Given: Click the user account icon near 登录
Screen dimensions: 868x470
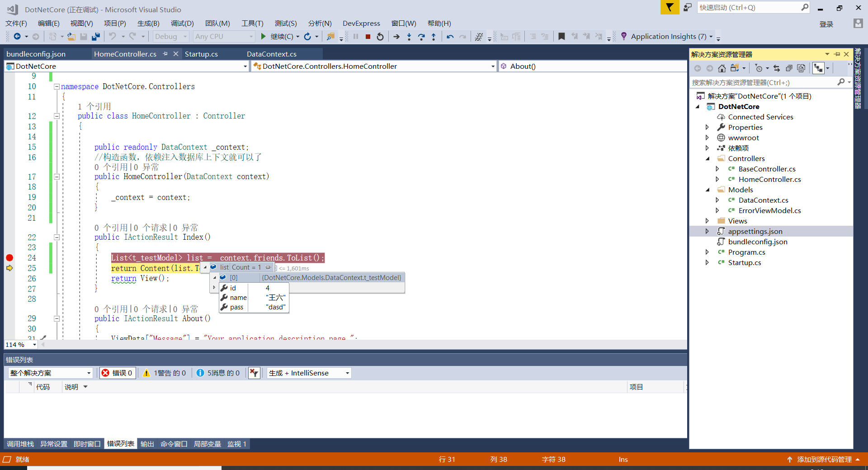Looking at the screenshot, I should pos(858,24).
